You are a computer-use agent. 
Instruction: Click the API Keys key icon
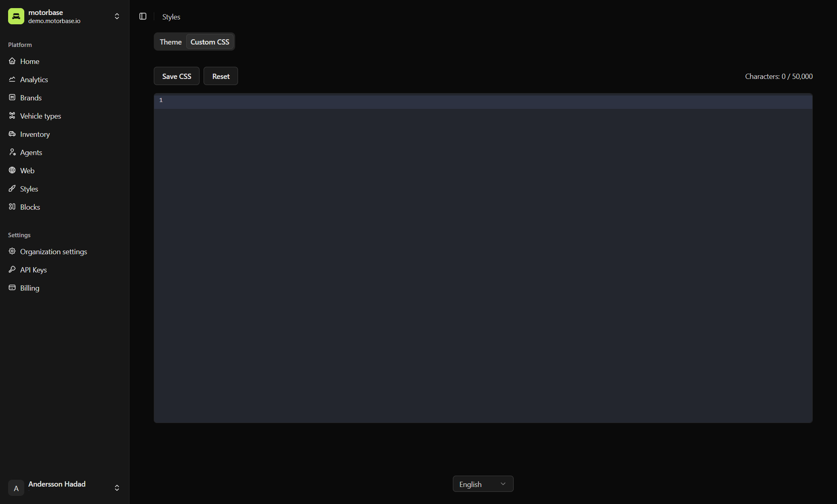(12, 270)
